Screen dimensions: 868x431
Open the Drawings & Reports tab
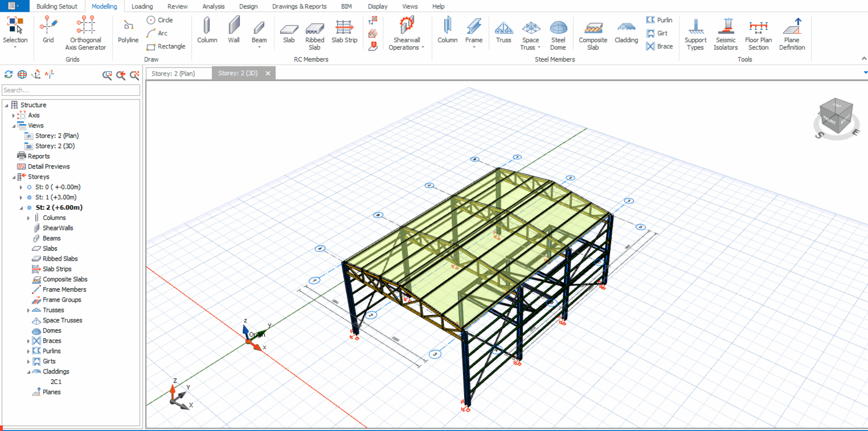299,6
